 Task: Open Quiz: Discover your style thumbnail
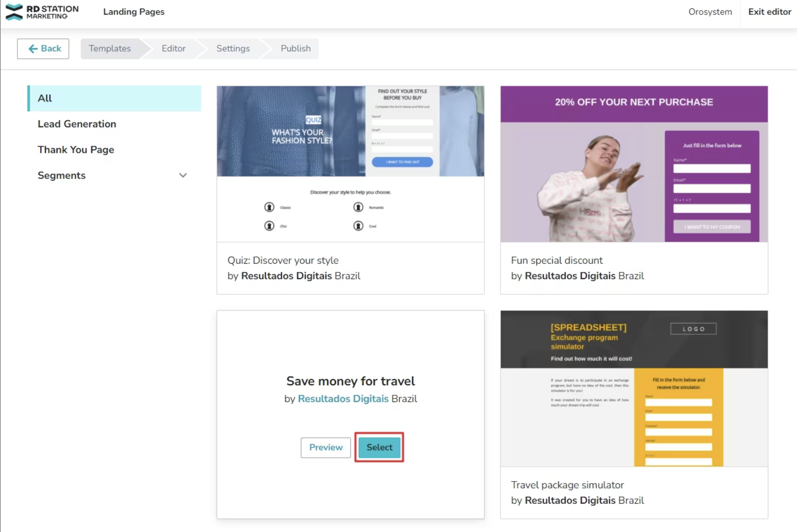pos(350,164)
